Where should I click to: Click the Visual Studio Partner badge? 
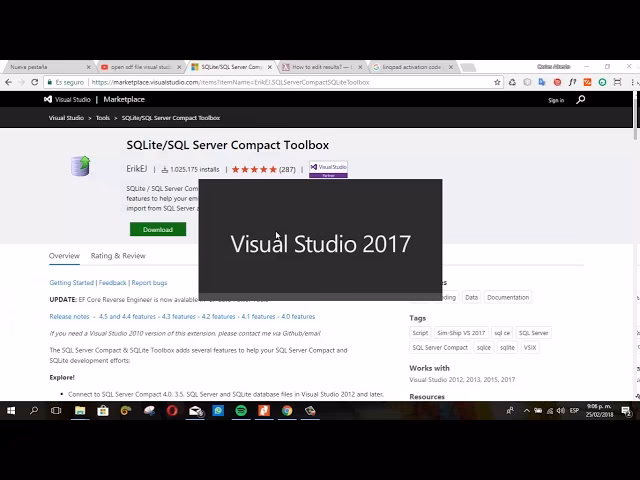(328, 169)
